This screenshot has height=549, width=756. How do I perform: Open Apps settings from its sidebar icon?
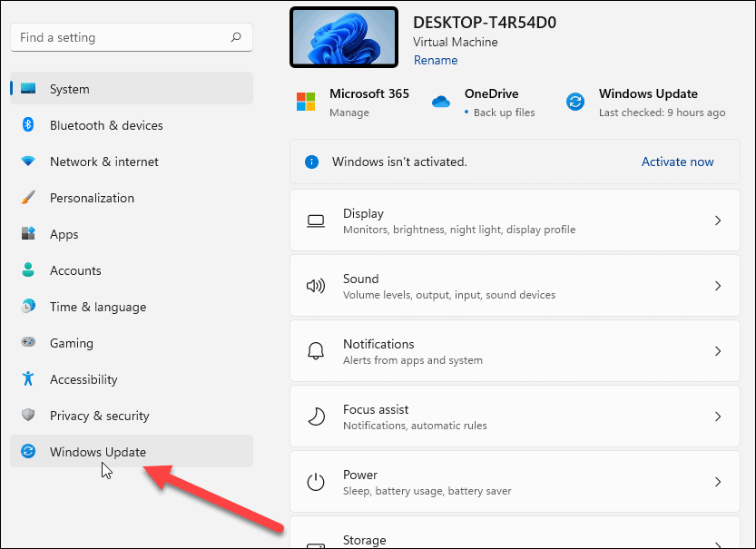(x=27, y=234)
